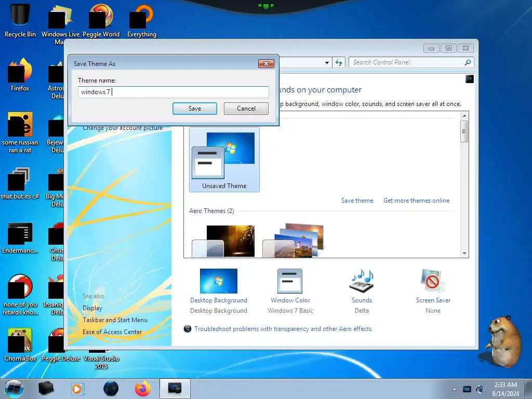Screen dimensions: 532x399
Task: Click the volume tray icon
Action: pyautogui.click(x=480, y=389)
